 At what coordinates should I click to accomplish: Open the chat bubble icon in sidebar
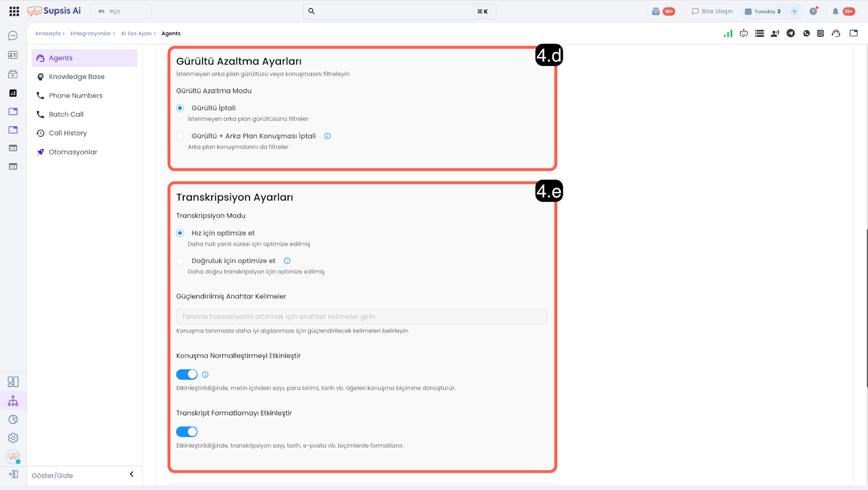click(13, 36)
